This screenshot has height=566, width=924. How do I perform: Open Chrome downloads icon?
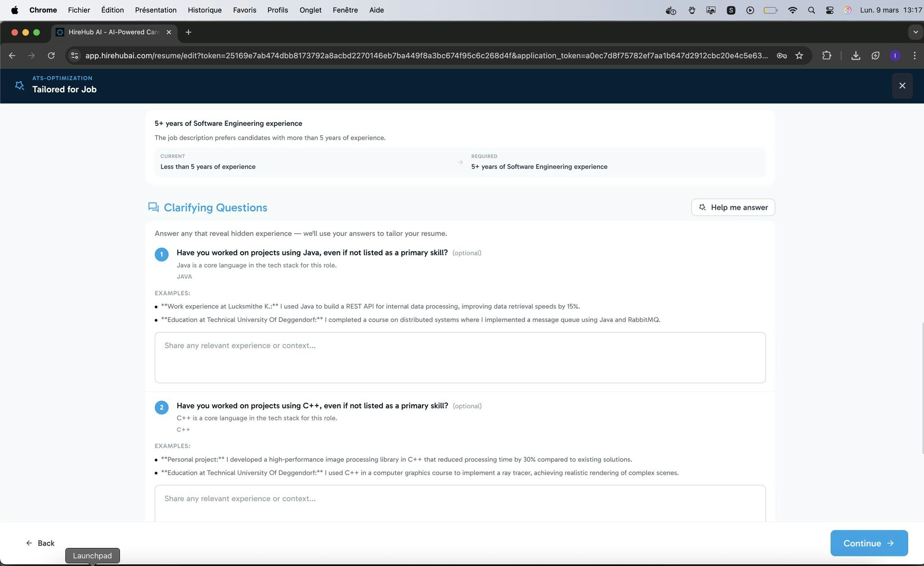[x=855, y=55]
